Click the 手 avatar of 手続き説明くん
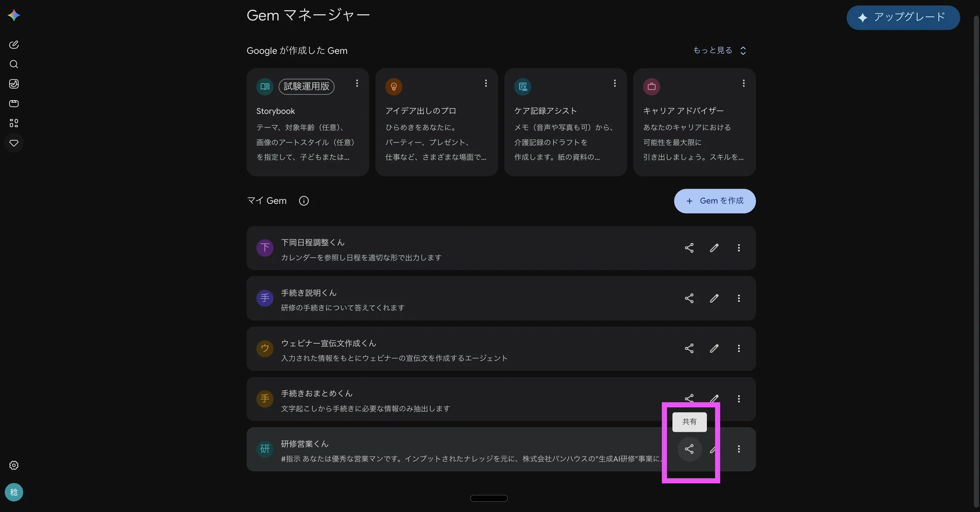This screenshot has height=512, width=980. pyautogui.click(x=265, y=298)
